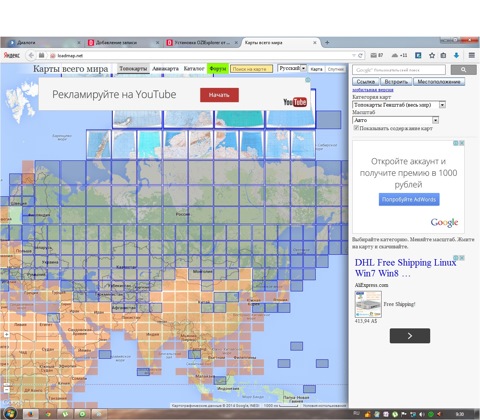Open a new browser tab with plus
The image size is (480, 420).
point(327,42)
